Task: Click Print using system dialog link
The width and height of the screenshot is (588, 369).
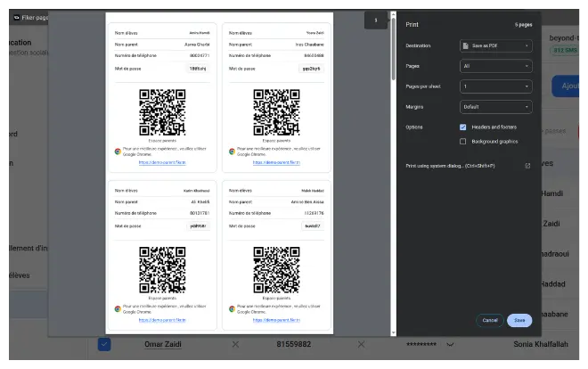Action: [x=450, y=166]
